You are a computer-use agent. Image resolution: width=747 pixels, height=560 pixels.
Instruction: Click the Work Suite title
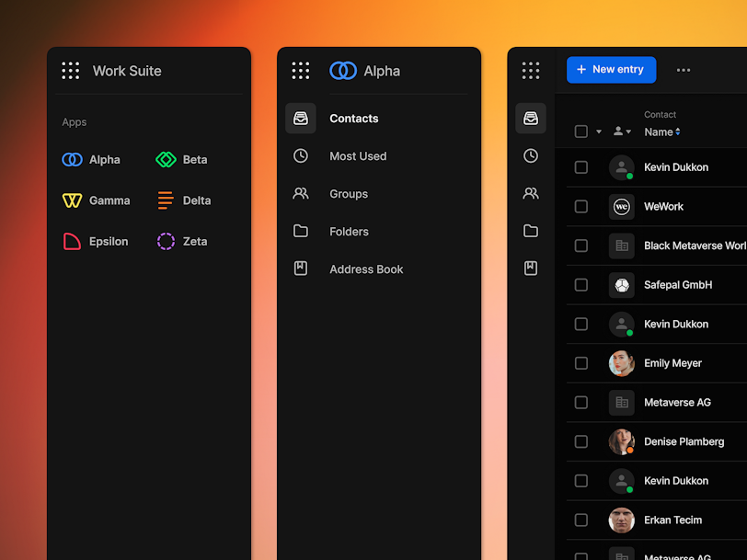[x=127, y=71]
